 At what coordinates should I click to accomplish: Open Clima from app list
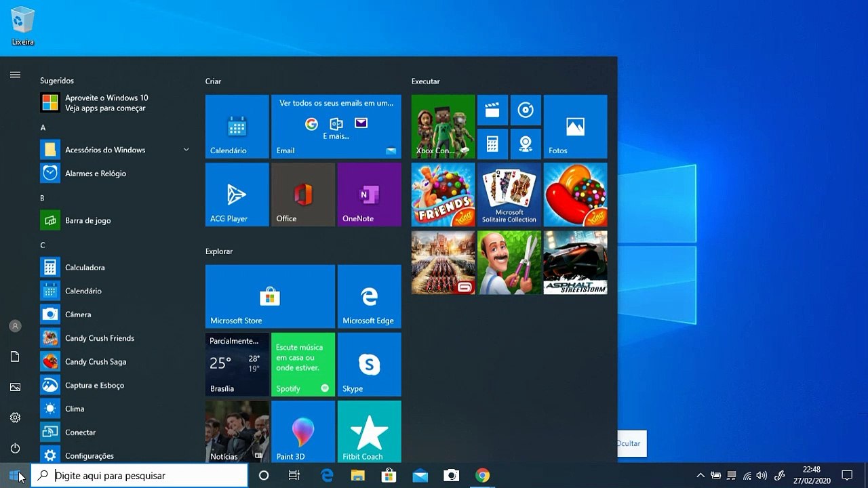pyautogui.click(x=115, y=409)
